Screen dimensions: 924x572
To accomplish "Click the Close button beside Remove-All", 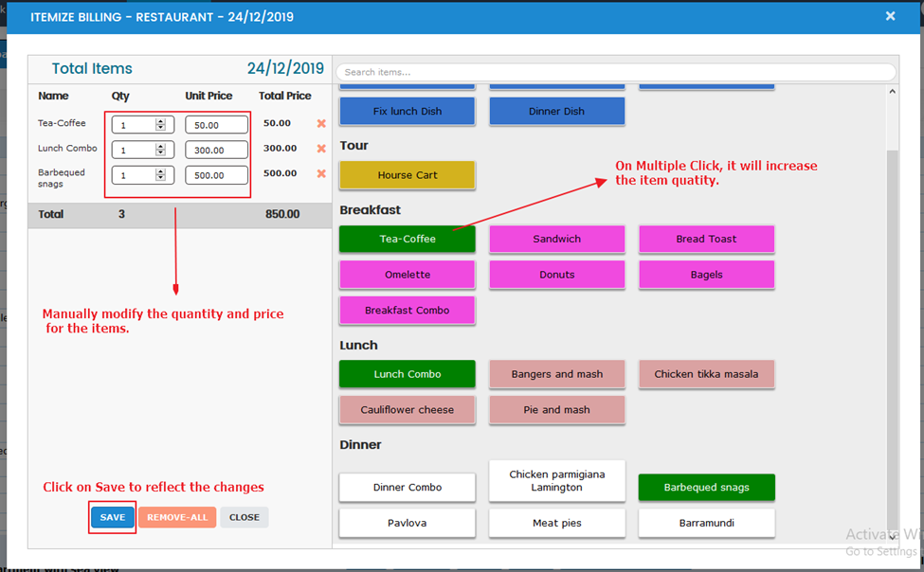I will coord(245,517).
